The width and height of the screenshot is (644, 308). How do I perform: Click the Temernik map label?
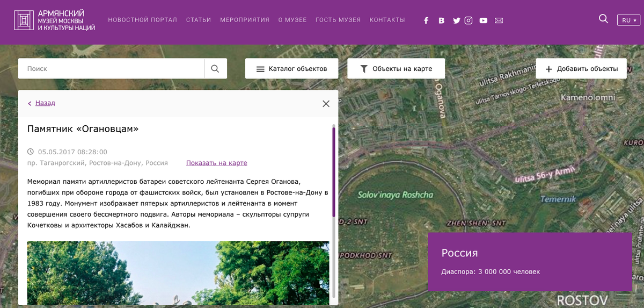(558, 199)
